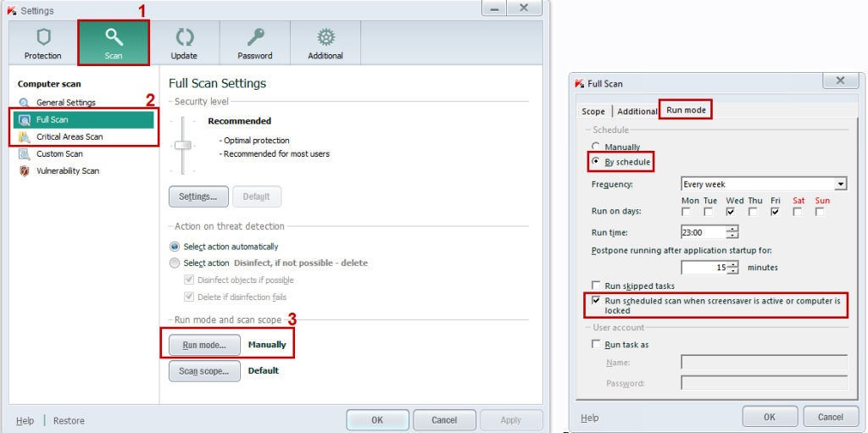The image size is (868, 433).
Task: Decrease the postpone minutes spinner value
Action: point(732,271)
